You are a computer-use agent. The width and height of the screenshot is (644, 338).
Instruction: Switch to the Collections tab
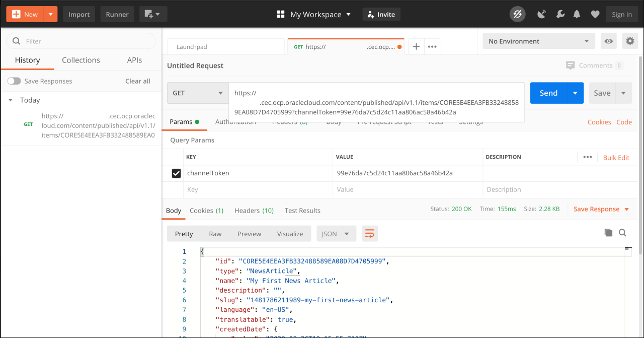pos(81,60)
